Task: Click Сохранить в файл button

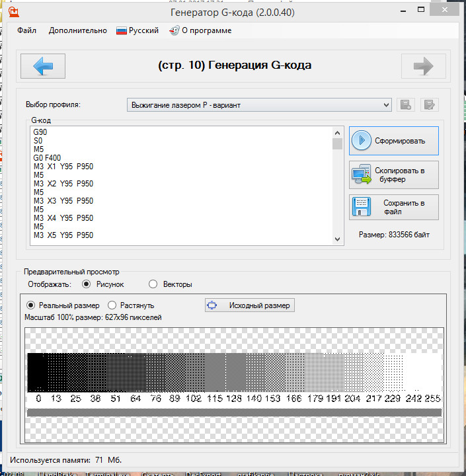Action: (394, 207)
